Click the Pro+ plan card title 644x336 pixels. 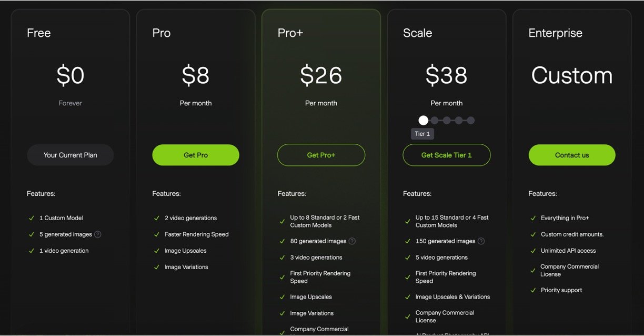290,33
